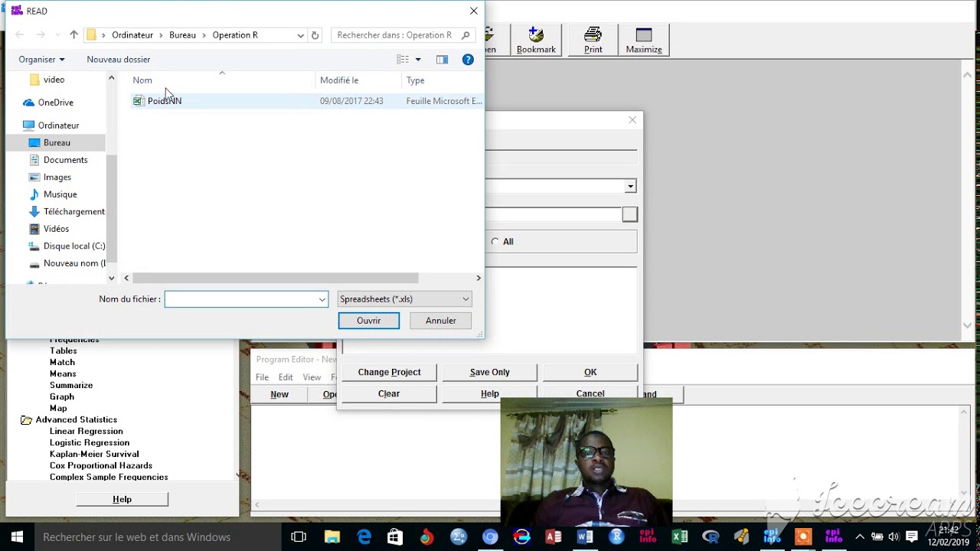Click the Print toolbar icon
The image size is (980, 551).
[x=593, y=40]
